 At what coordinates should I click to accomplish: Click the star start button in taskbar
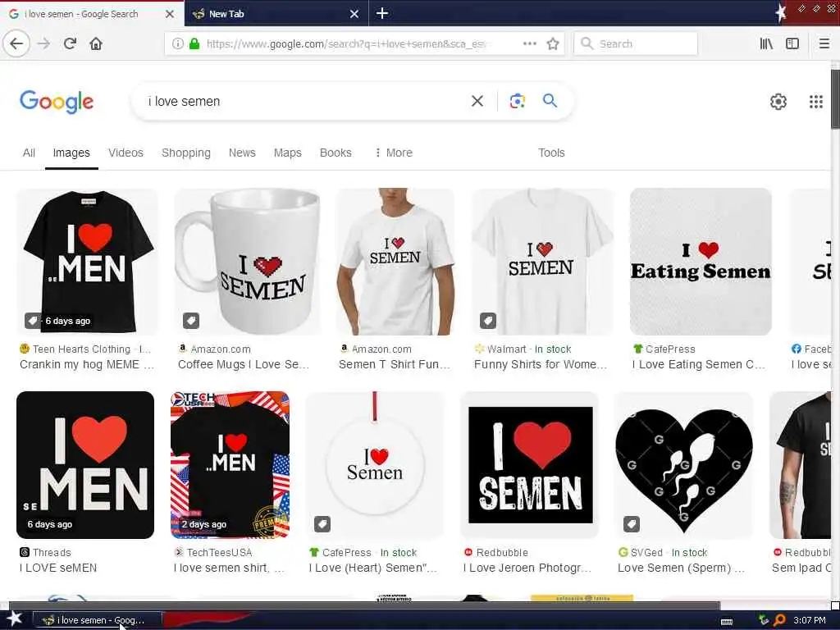[15, 619]
